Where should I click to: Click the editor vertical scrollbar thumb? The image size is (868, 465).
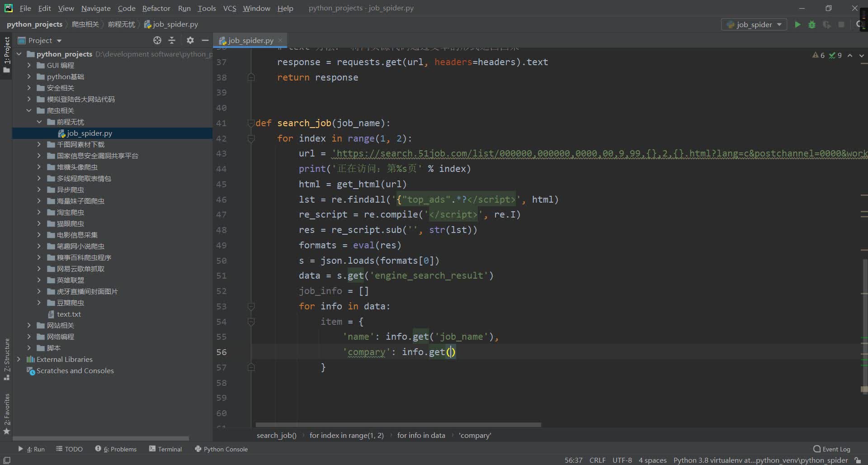(865, 326)
